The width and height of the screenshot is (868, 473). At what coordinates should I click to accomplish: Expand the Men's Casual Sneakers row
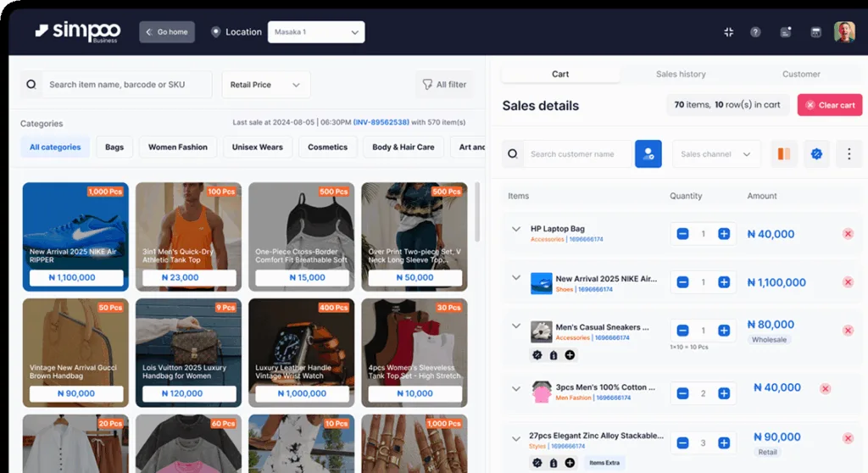coord(516,326)
